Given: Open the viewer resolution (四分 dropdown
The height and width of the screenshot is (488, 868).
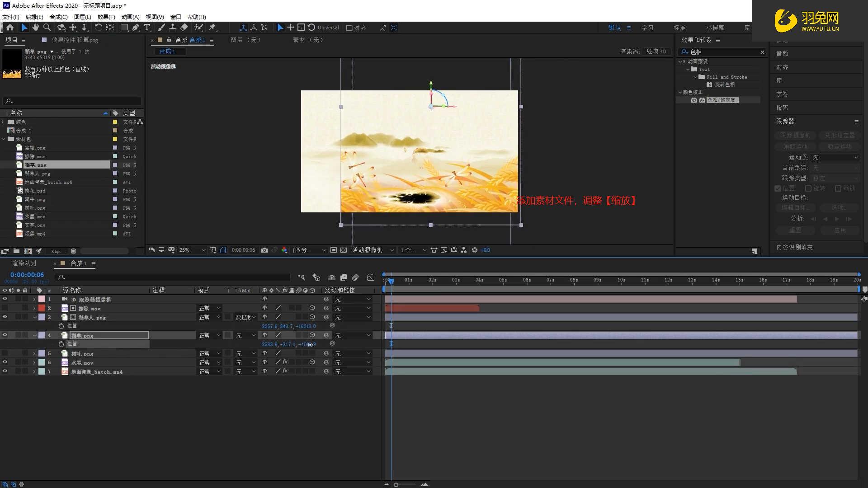Looking at the screenshot, I should pos(309,250).
